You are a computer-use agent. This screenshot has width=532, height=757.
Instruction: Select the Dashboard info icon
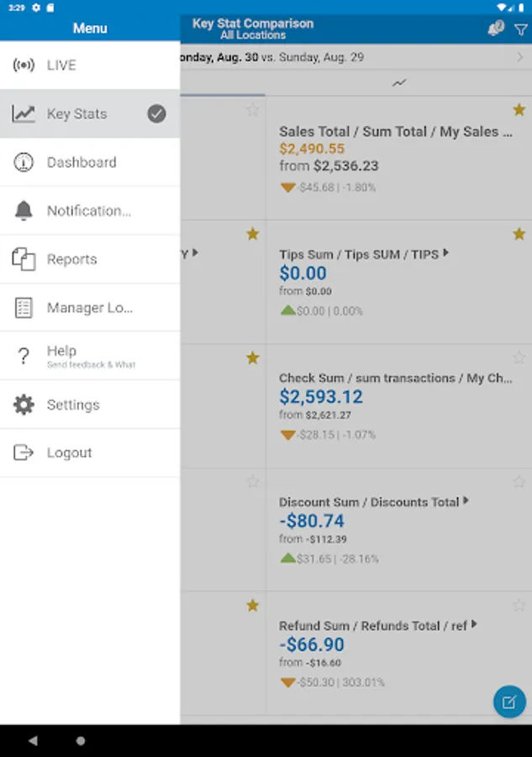[x=24, y=162]
